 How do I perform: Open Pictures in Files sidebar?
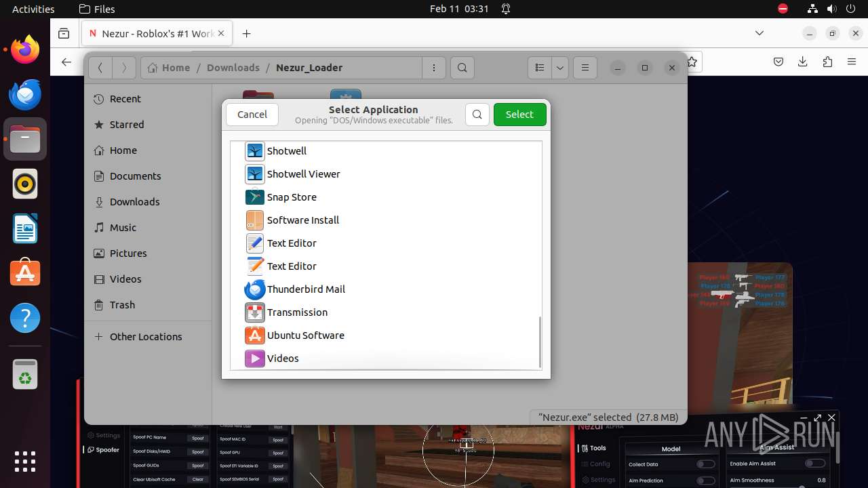tap(148, 253)
